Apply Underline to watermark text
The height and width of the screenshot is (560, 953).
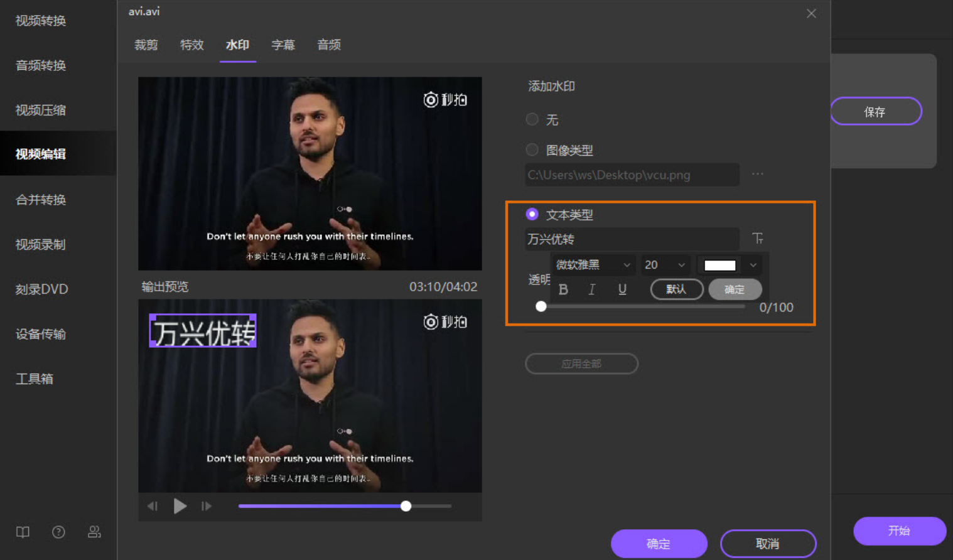tap(622, 289)
